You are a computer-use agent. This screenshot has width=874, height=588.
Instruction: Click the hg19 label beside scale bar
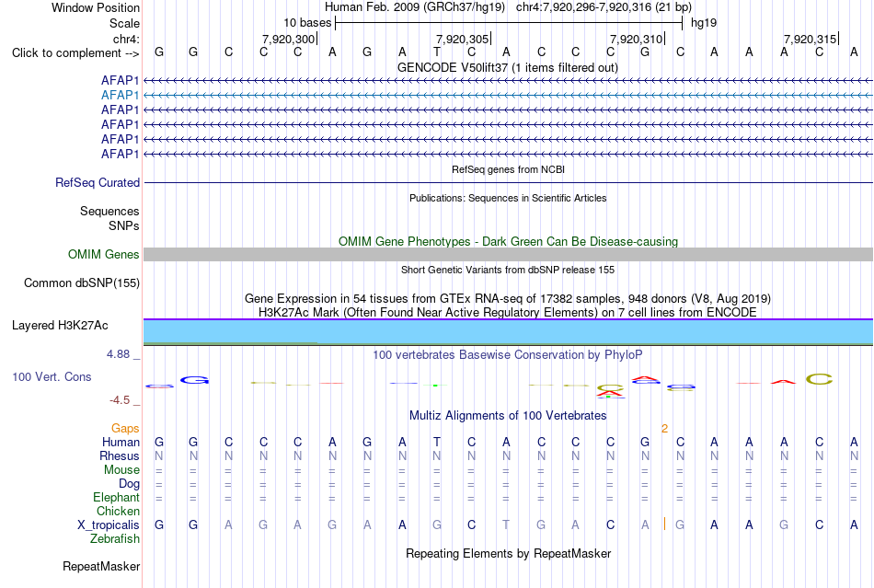[704, 23]
